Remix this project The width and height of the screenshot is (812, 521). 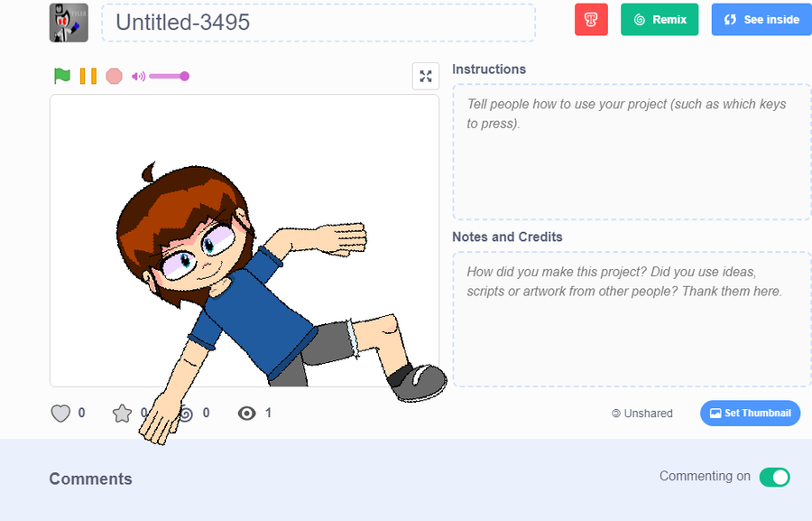click(x=660, y=20)
